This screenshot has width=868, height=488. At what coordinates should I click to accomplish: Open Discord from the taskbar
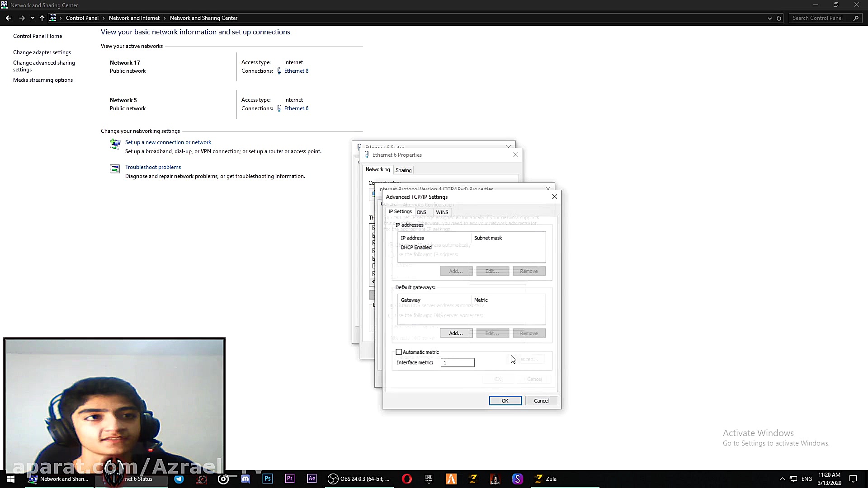pos(245,479)
